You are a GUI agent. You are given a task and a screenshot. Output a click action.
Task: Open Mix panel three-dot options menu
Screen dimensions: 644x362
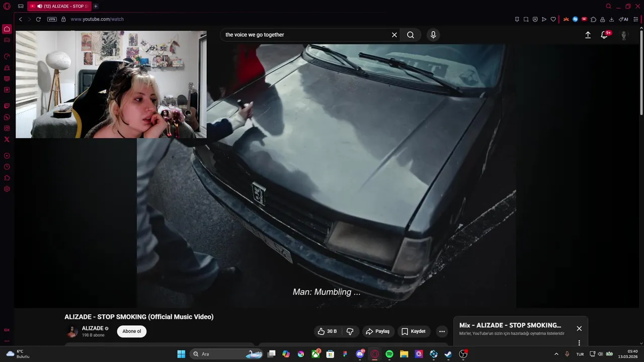click(579, 343)
